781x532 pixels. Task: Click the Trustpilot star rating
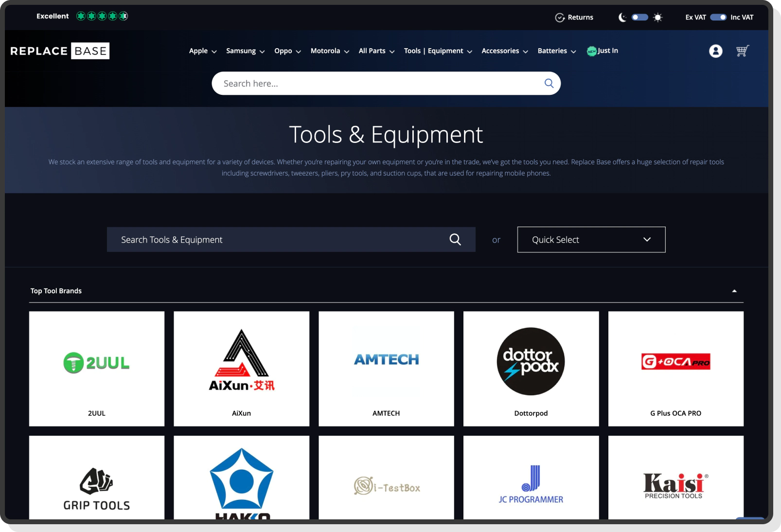coord(102,16)
